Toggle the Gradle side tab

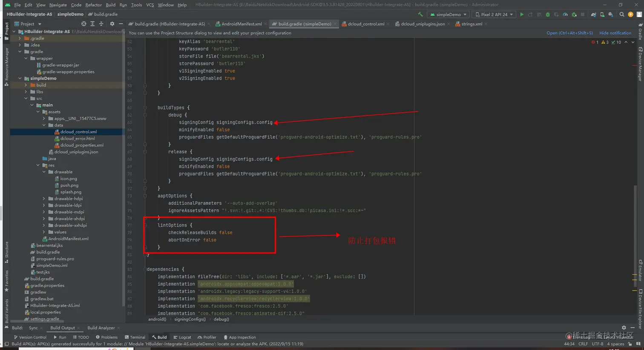[x=640, y=31]
